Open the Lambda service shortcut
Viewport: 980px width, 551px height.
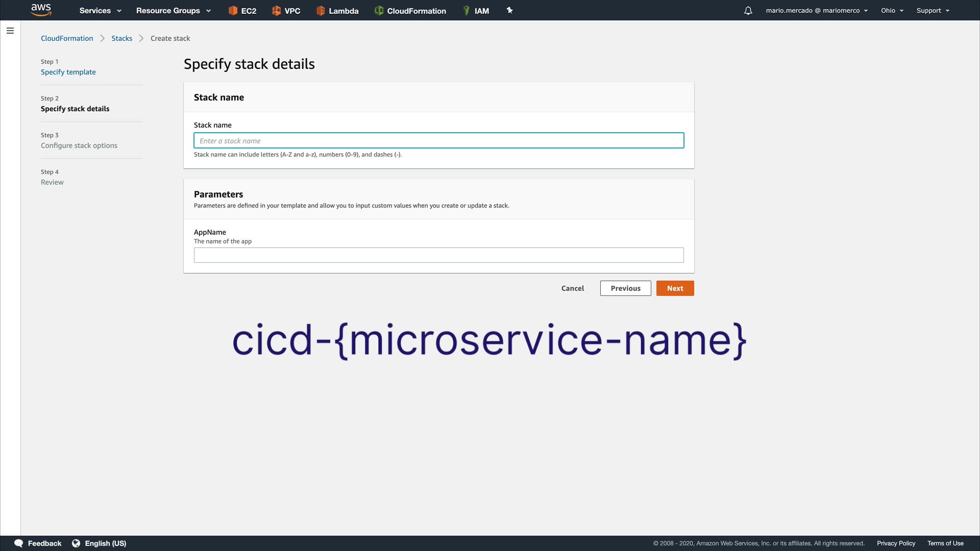click(x=337, y=11)
